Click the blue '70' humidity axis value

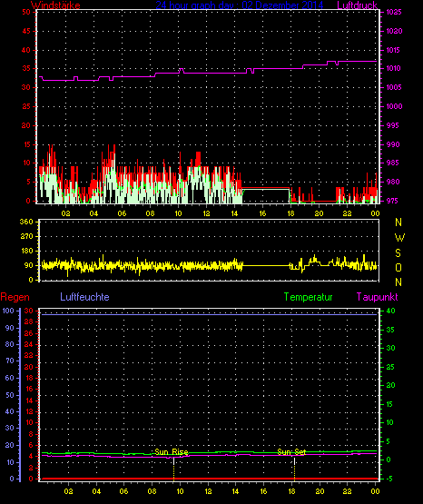[10, 361]
